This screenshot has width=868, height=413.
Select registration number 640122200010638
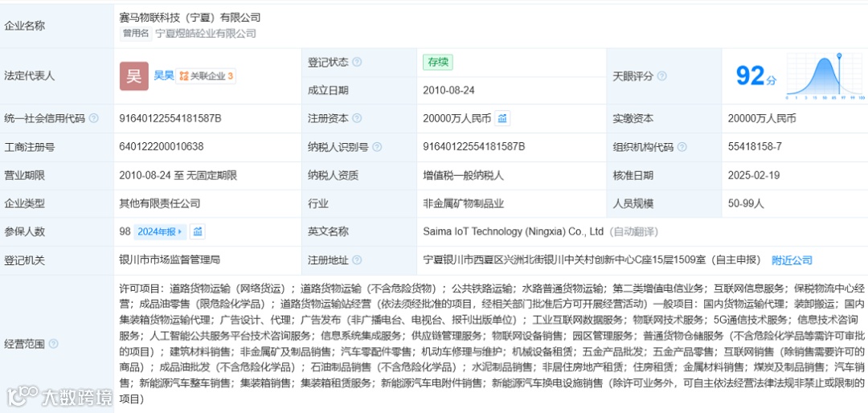point(161,147)
